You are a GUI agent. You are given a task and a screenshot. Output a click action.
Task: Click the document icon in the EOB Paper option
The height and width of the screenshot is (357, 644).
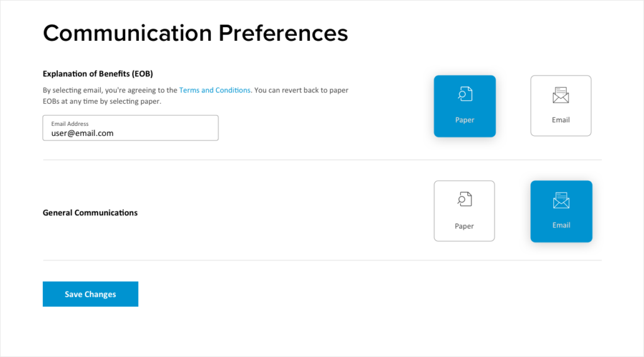(465, 94)
